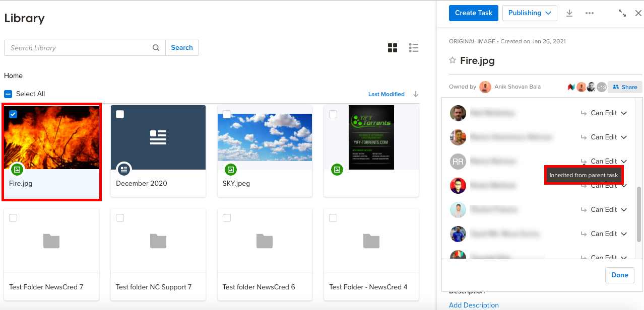Click the Home breadcrumb

14,75
